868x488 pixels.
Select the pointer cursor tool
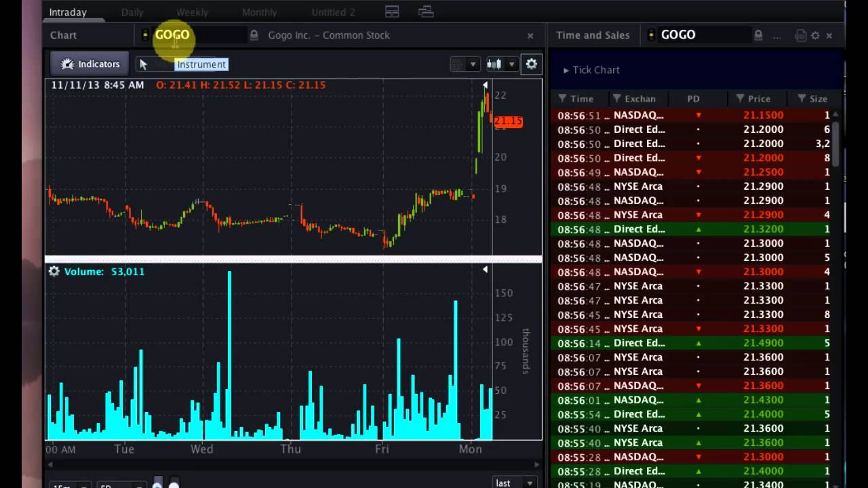click(143, 64)
